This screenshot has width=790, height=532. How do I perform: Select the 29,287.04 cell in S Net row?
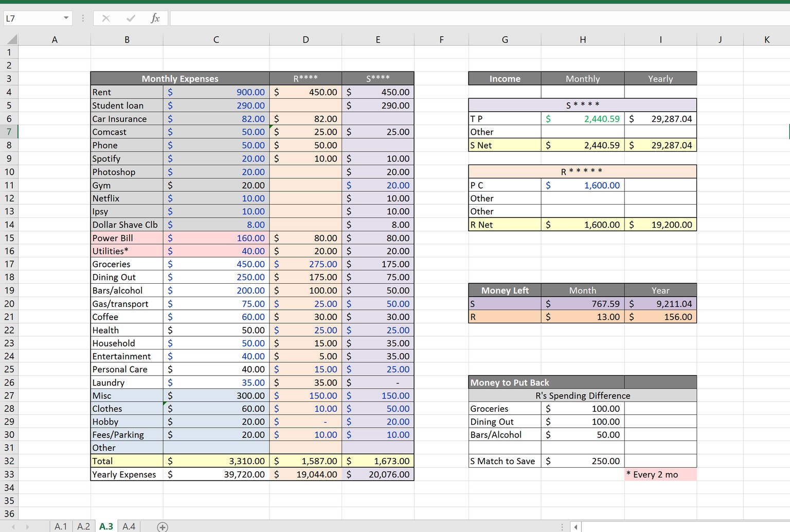[x=661, y=145]
